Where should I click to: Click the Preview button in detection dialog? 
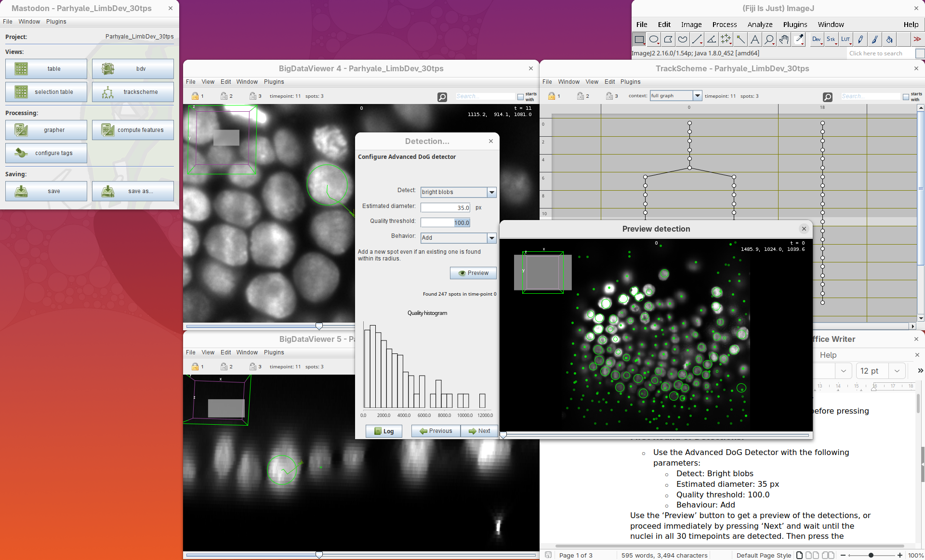[x=473, y=273]
